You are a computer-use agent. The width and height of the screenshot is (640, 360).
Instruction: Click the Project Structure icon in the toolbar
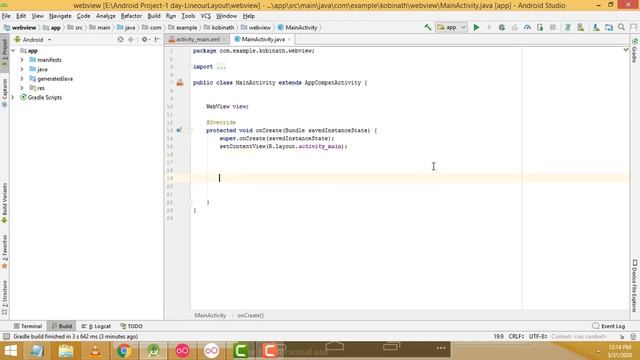(609, 27)
